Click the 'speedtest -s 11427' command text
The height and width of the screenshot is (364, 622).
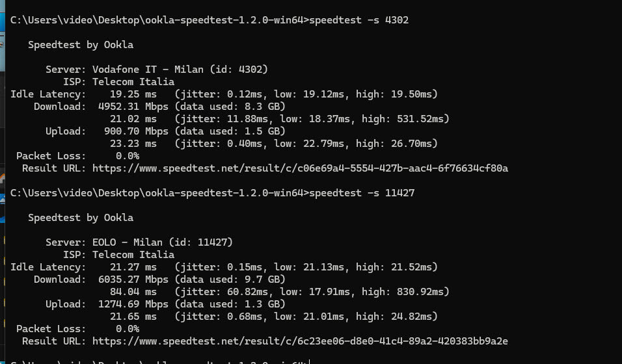click(x=362, y=193)
